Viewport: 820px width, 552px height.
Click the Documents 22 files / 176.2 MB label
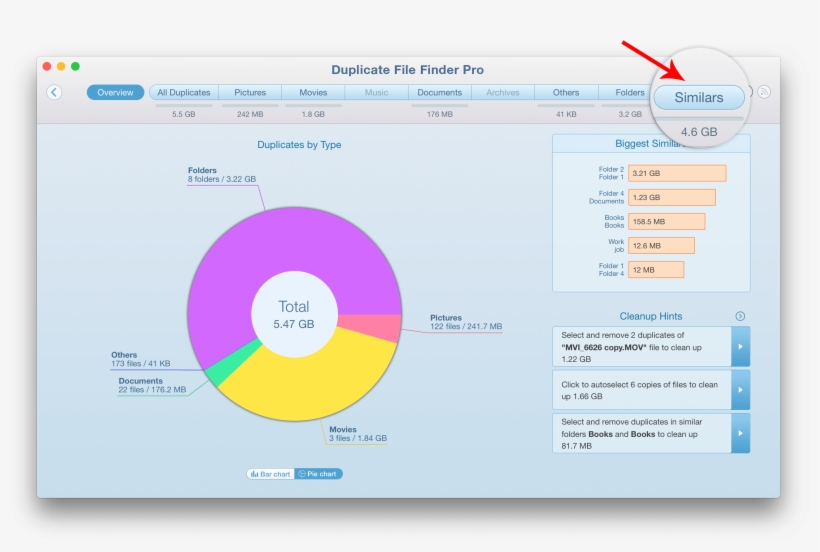152,385
